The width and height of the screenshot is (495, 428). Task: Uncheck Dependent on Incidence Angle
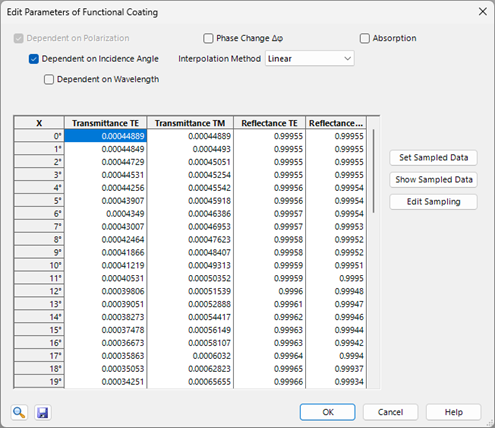tap(34, 59)
